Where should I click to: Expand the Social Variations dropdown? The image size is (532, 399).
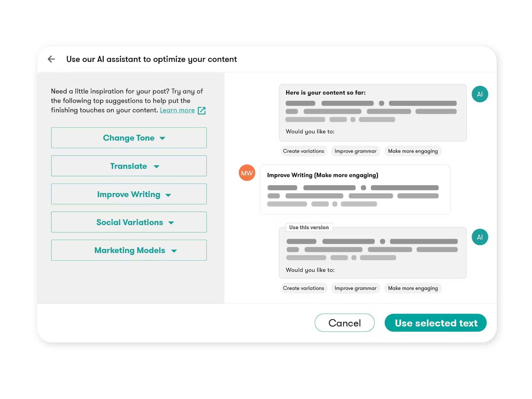coord(129,222)
